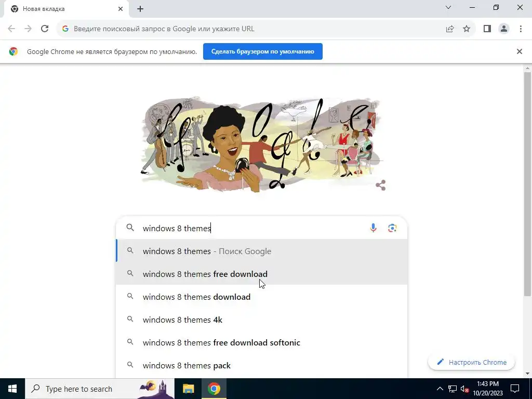Open the tab search chevron
This screenshot has width=532, height=399.
(x=448, y=7)
